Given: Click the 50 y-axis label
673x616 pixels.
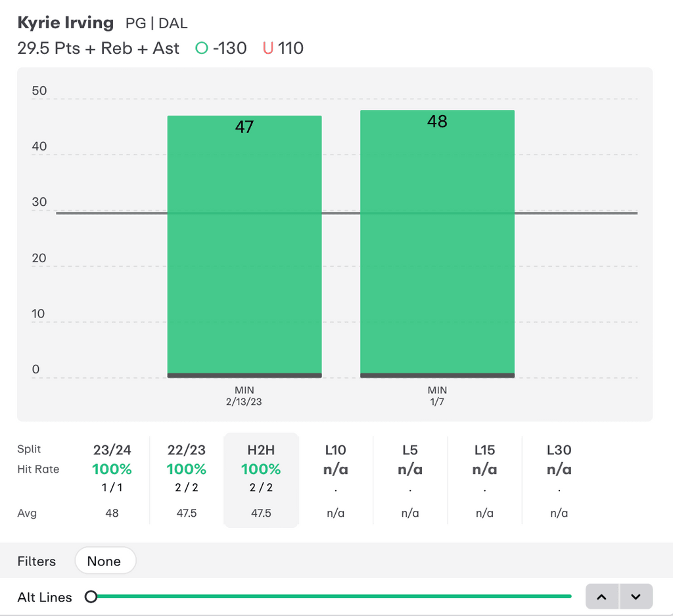Looking at the screenshot, I should tap(39, 91).
